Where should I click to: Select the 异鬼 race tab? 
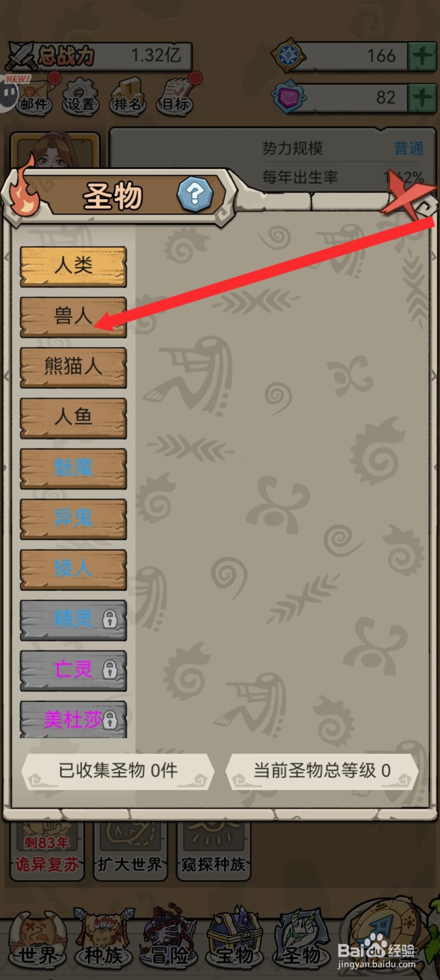(73, 519)
